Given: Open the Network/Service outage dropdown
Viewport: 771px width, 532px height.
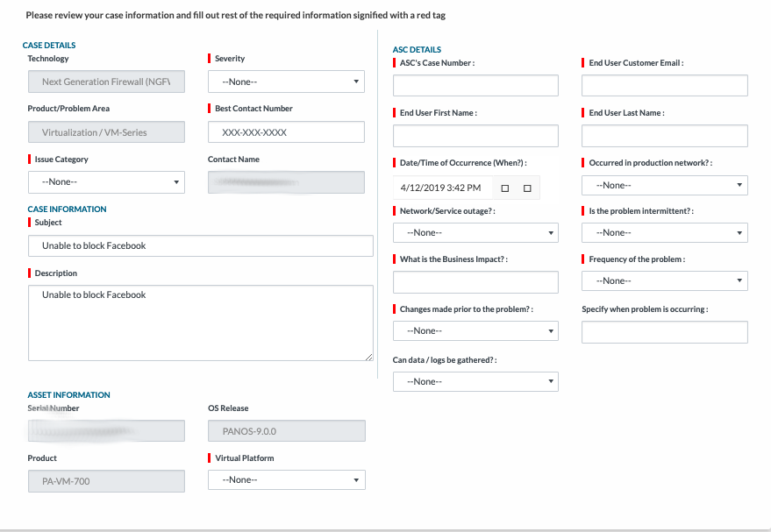Looking at the screenshot, I should coord(475,232).
